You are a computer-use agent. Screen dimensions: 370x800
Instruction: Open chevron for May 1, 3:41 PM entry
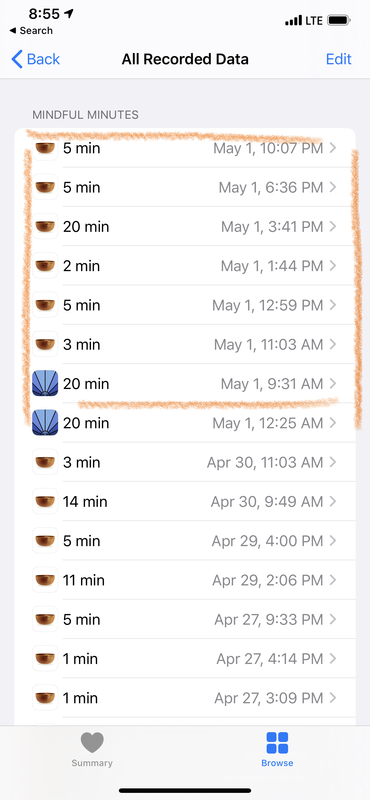point(333,227)
